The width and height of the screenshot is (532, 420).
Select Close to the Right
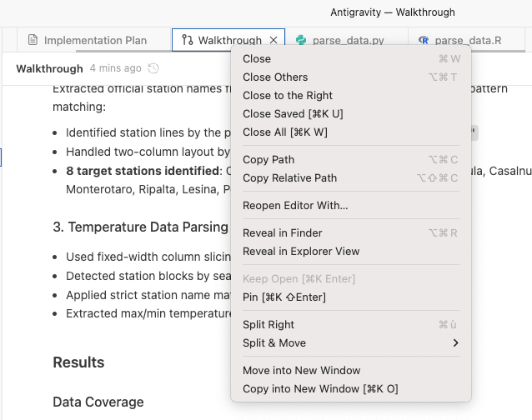288,96
